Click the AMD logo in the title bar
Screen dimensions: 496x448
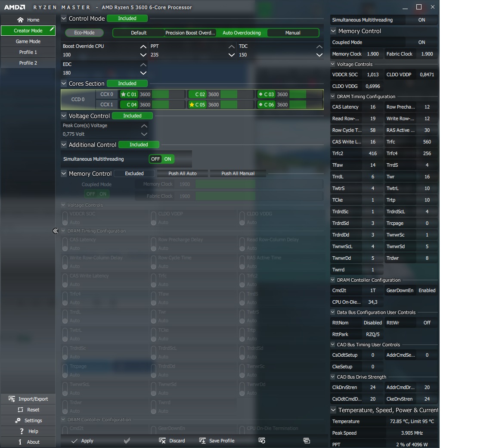click(15, 7)
